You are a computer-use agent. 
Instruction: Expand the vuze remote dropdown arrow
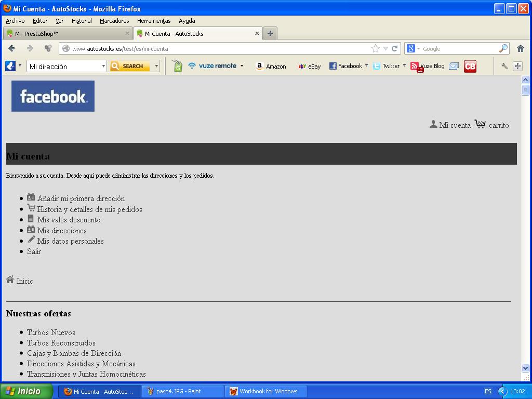pos(242,66)
